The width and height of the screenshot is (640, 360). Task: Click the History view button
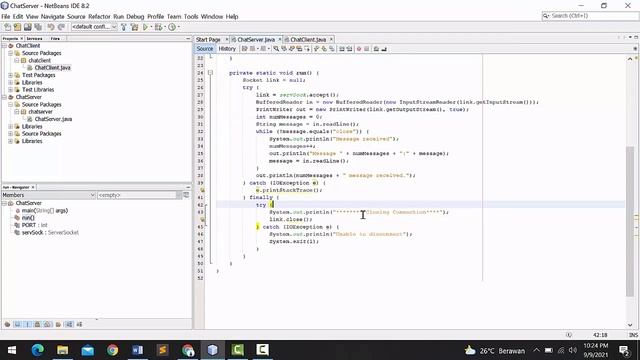227,49
